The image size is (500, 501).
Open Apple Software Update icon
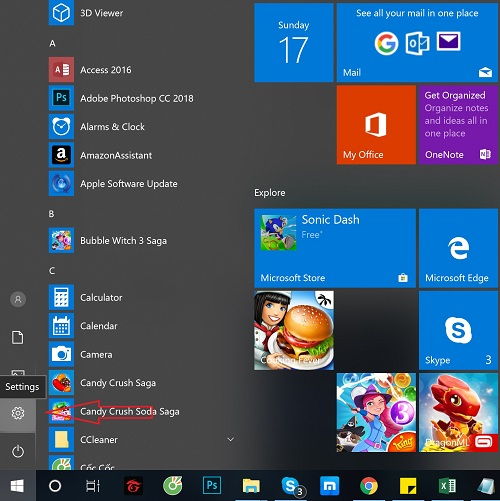(x=61, y=184)
